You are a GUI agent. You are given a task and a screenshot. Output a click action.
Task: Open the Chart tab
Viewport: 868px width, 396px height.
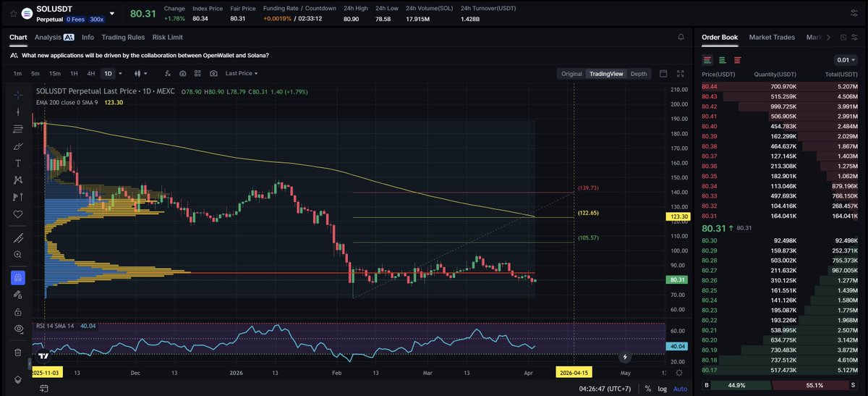pyautogui.click(x=18, y=37)
